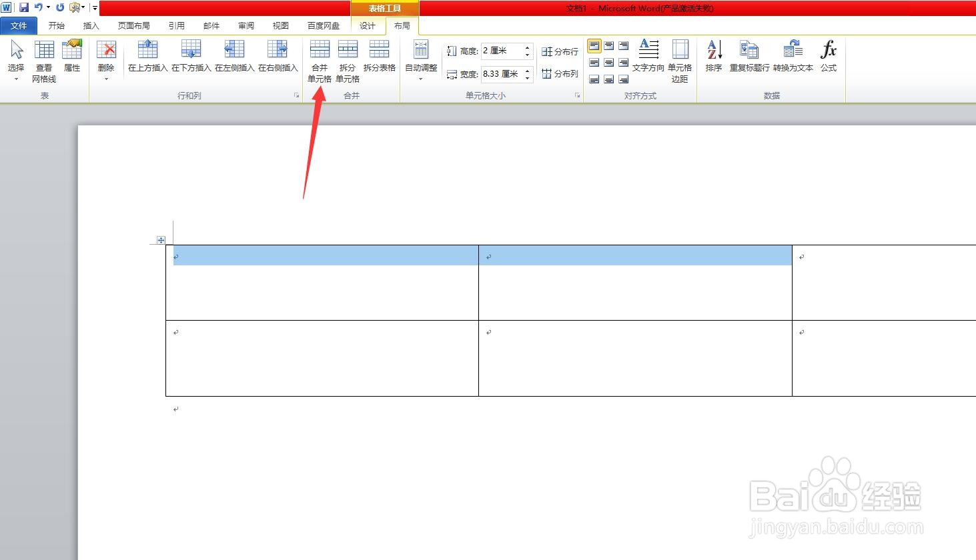Click the 高度 row height input field
Viewport: 976px width, 560px height.
(x=502, y=51)
